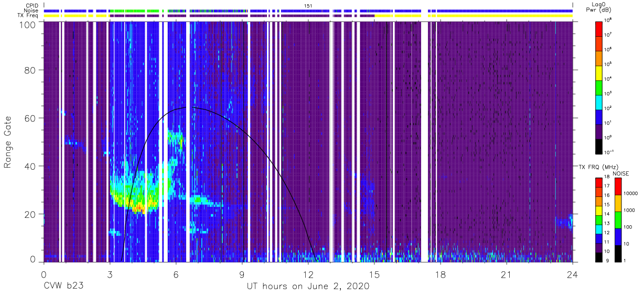Click the 'UT hours on June 2, 2020' axis title
The width and height of the screenshot is (644, 297).
pyautogui.click(x=308, y=287)
